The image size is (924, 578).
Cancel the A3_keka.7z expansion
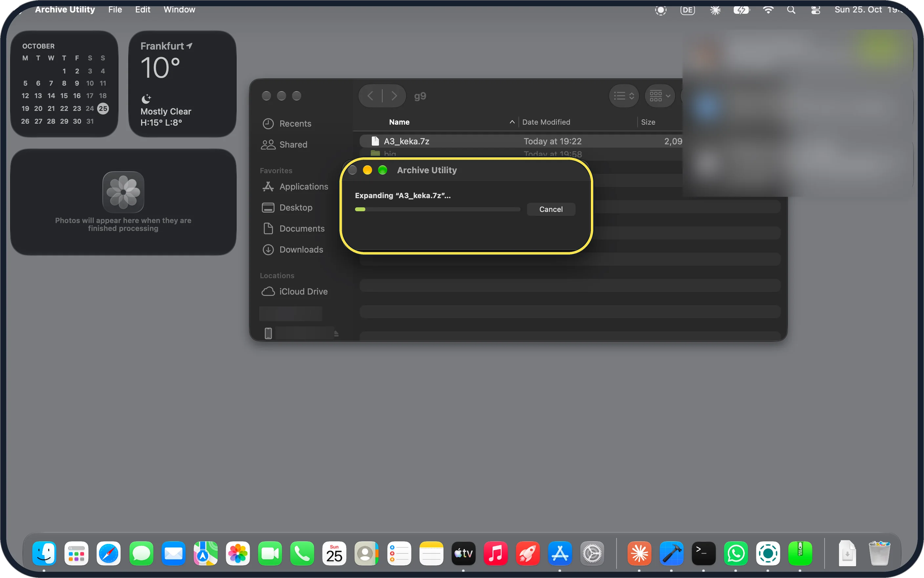[551, 209]
